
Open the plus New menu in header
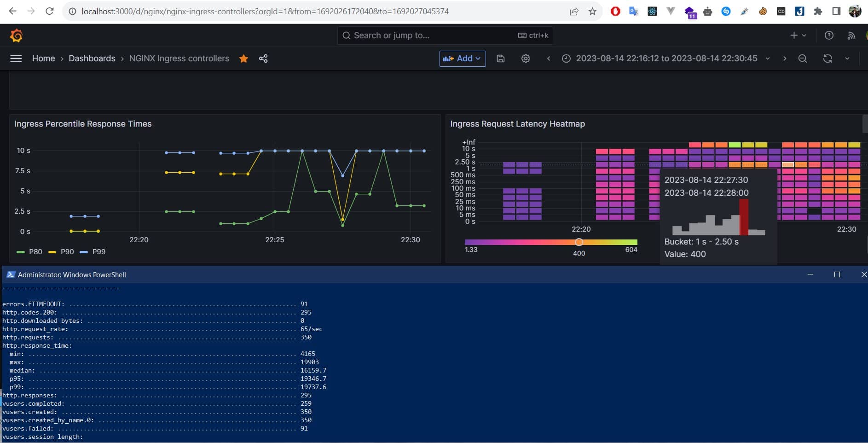pyautogui.click(x=798, y=35)
